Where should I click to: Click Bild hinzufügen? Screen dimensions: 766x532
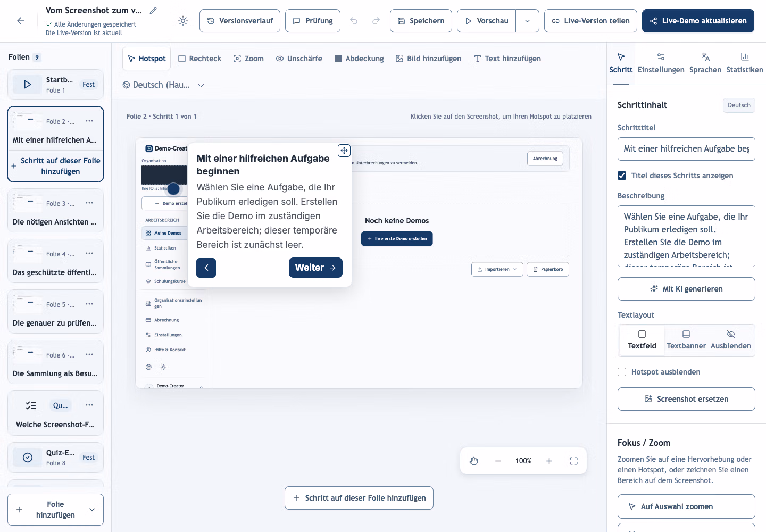[428, 59]
